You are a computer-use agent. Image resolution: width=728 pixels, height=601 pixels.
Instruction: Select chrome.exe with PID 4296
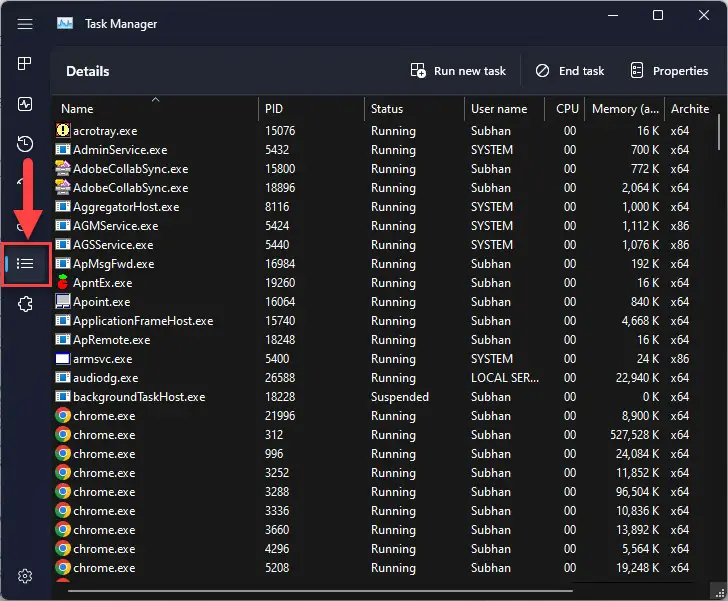coord(383,549)
